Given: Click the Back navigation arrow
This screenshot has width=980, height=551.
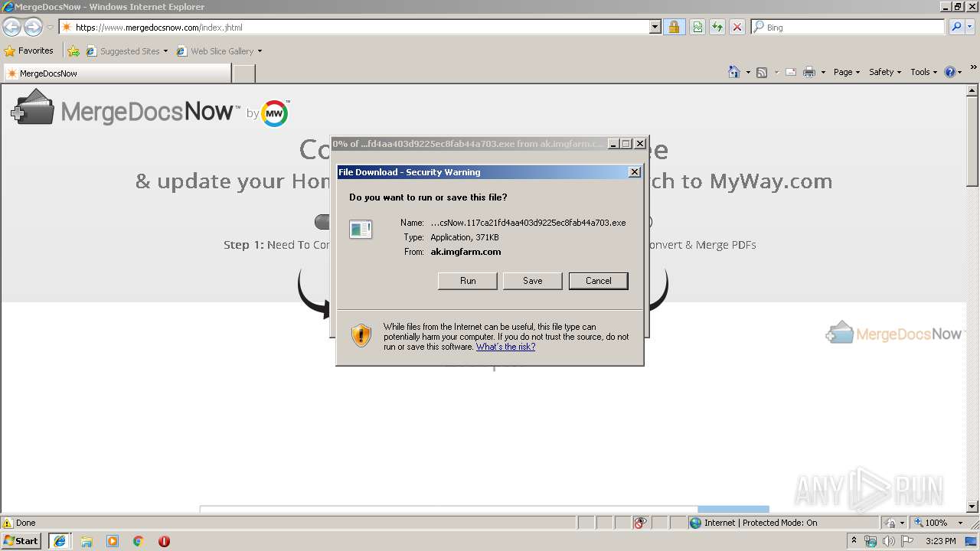Looking at the screenshot, I should [11, 28].
